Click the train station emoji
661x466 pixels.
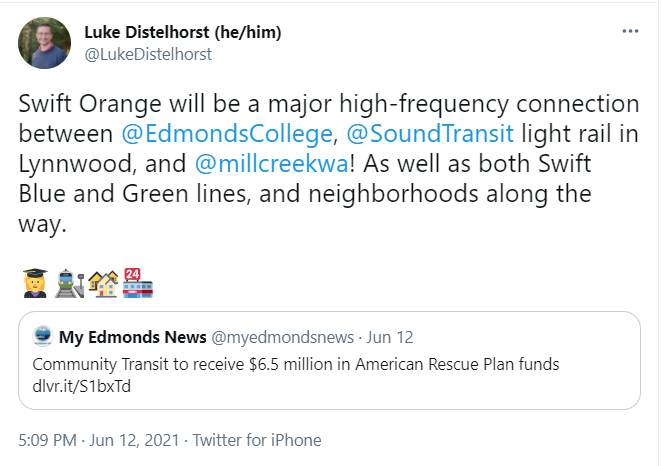[69, 283]
